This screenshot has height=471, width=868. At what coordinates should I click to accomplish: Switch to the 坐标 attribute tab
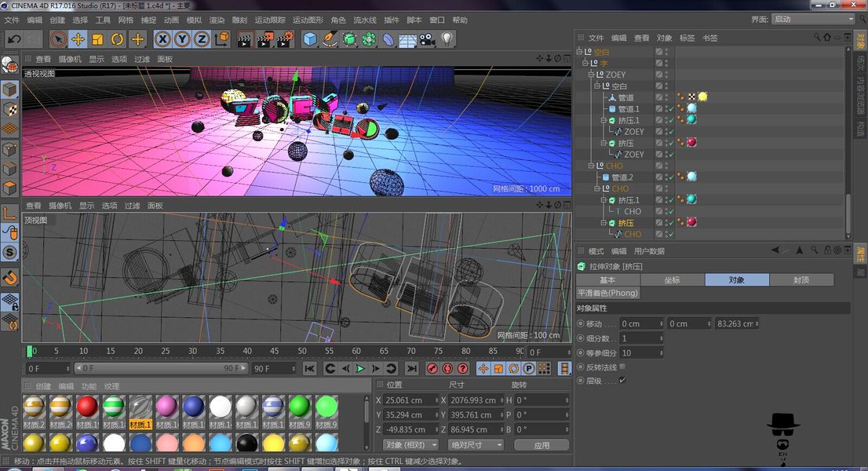pyautogui.click(x=672, y=280)
